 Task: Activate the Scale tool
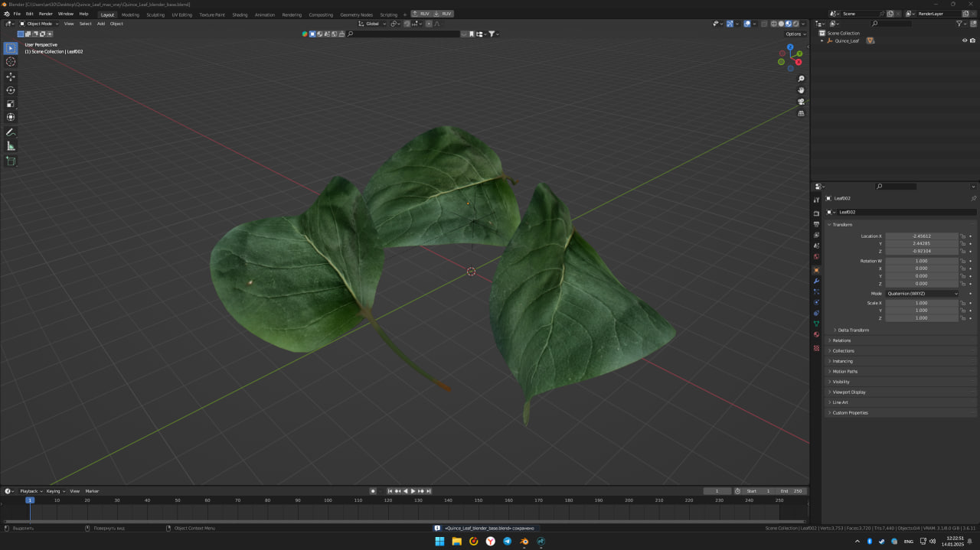(x=11, y=104)
